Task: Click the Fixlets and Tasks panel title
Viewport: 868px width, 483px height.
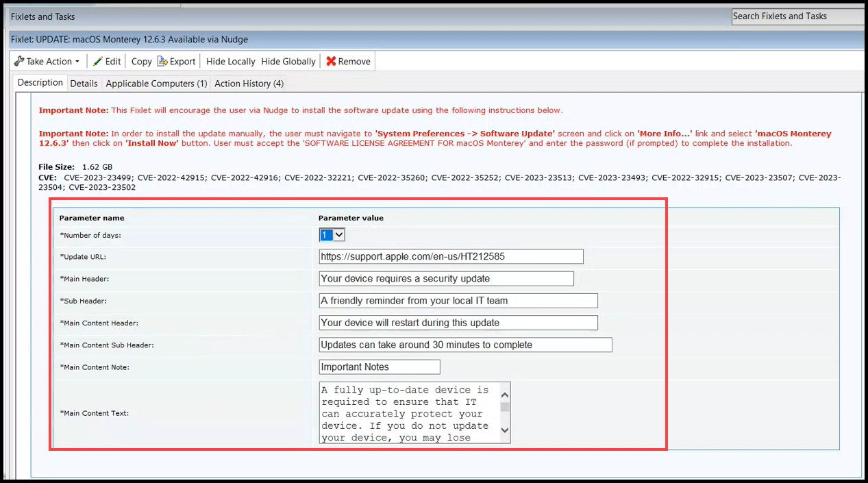Action: click(43, 16)
